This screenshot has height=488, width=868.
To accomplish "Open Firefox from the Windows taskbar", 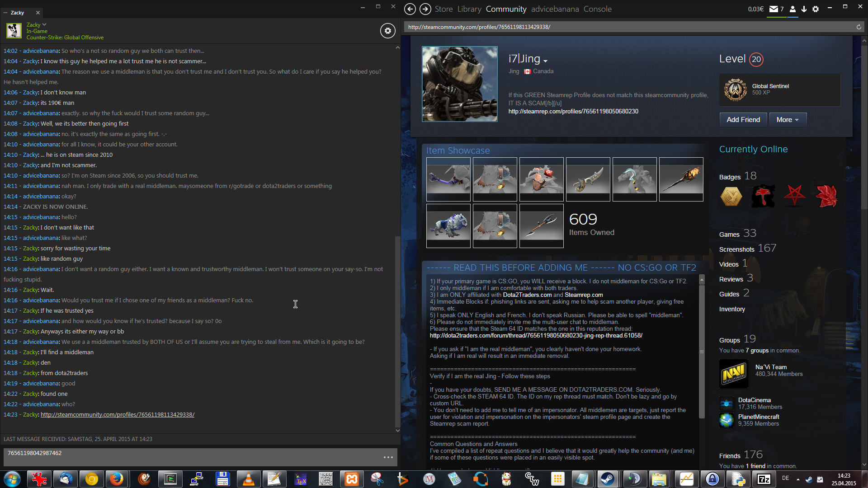I will [117, 479].
